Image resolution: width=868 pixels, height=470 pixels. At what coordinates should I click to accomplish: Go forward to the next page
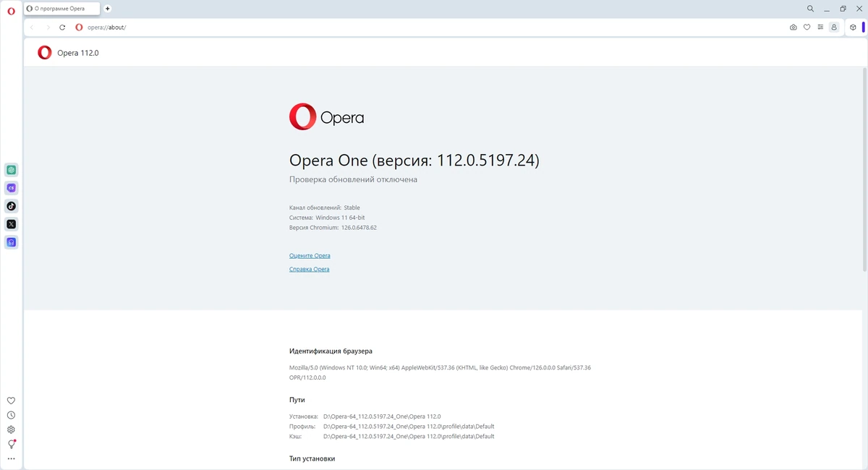click(48, 27)
